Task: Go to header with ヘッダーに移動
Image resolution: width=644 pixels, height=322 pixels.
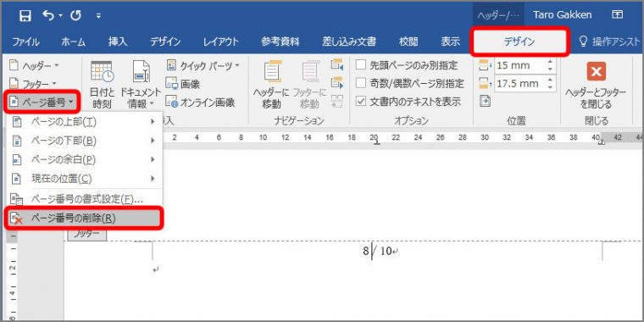Action: point(271,85)
